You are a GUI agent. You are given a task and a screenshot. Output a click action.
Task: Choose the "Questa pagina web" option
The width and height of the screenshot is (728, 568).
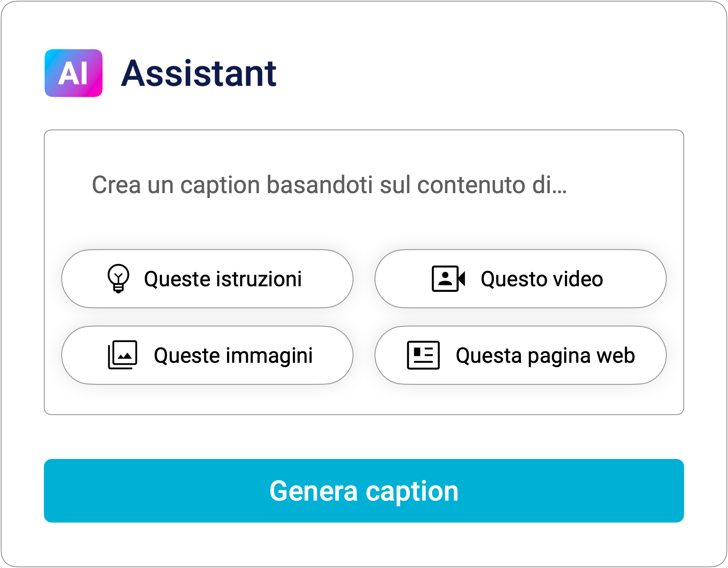(x=545, y=356)
